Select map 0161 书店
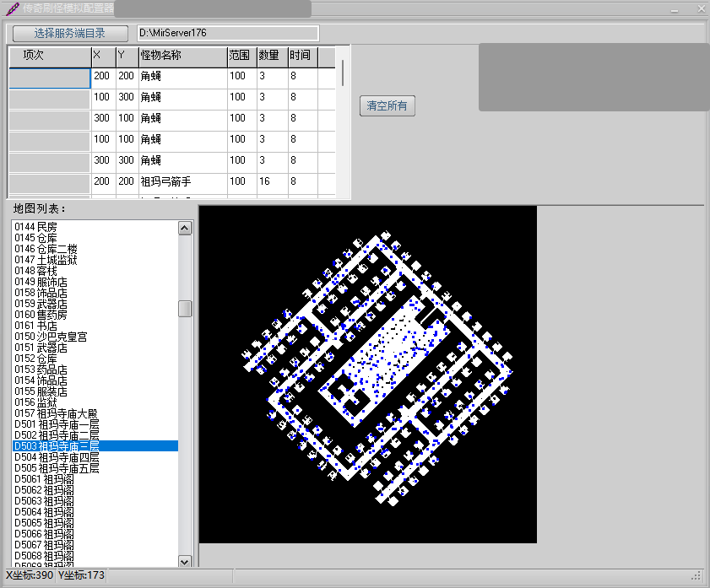Image resolution: width=710 pixels, height=588 pixels. [x=95, y=326]
